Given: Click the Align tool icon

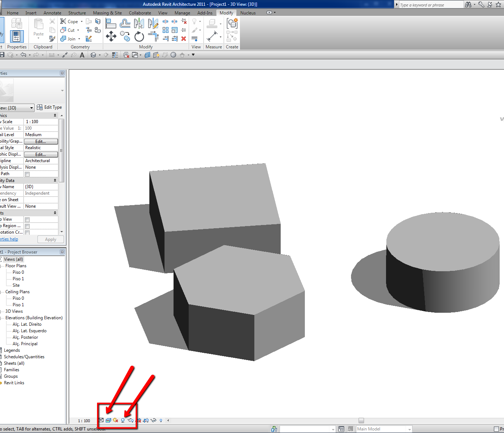Looking at the screenshot, I should 111,23.
